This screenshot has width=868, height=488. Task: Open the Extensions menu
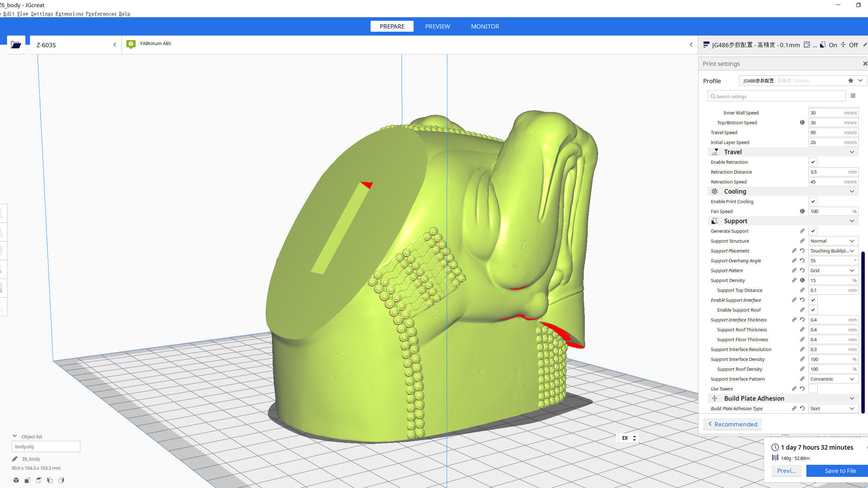point(69,14)
